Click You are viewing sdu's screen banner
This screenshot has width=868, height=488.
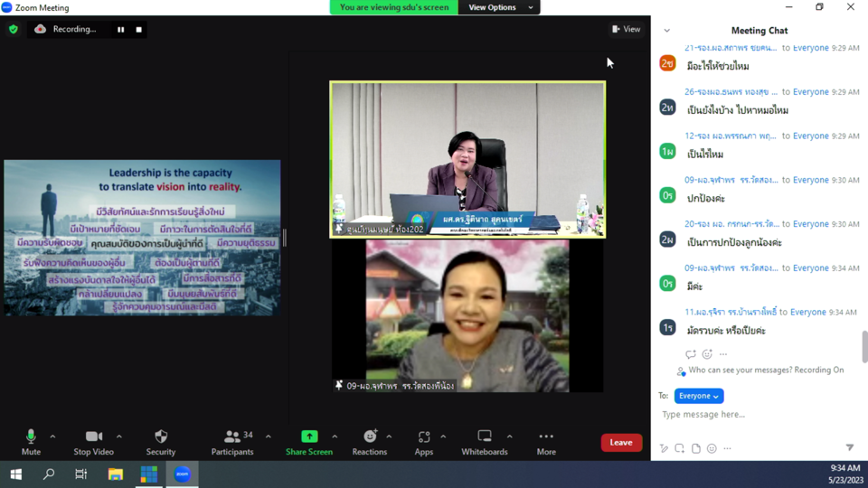[x=394, y=7]
